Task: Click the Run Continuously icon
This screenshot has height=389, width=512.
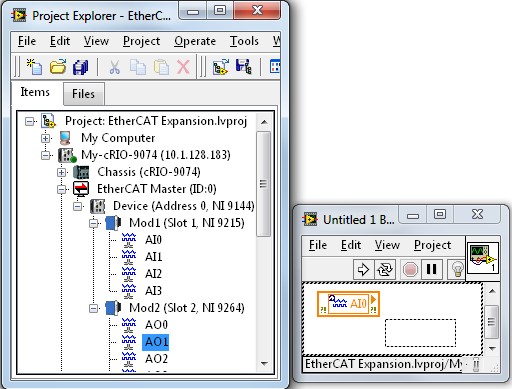Action: pyautogui.click(x=385, y=269)
